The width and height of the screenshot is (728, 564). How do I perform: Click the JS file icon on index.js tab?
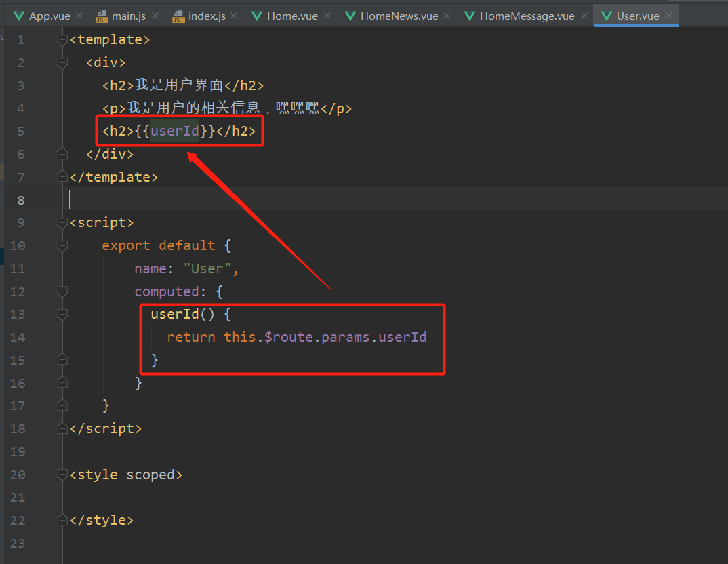click(x=178, y=17)
